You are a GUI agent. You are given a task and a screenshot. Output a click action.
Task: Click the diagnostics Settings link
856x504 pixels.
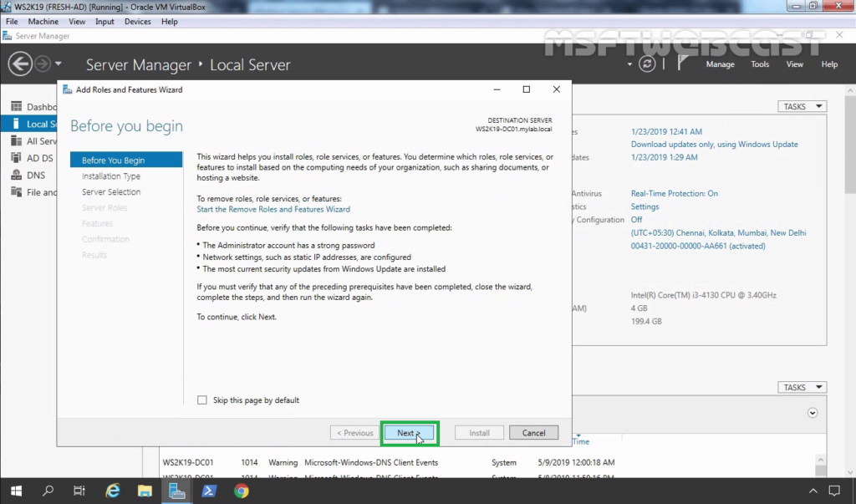(x=645, y=206)
